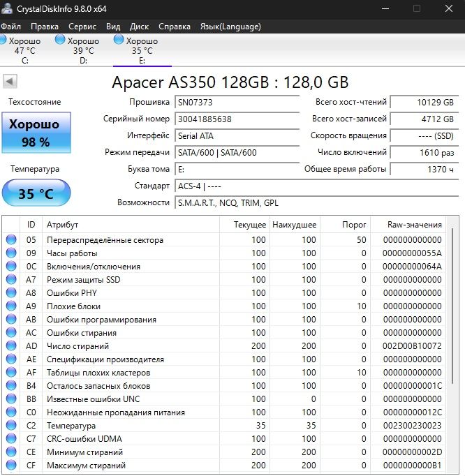Click total host reads value 10129 GB

[424, 102]
